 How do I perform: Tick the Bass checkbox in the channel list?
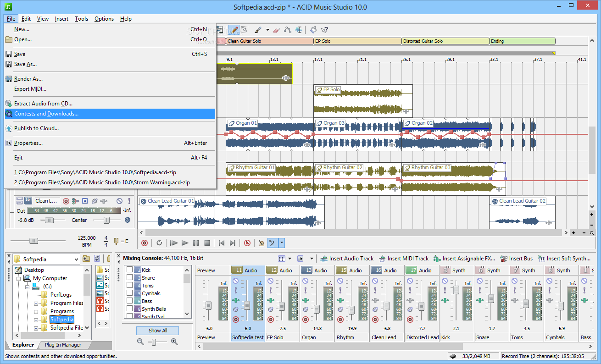130,301
